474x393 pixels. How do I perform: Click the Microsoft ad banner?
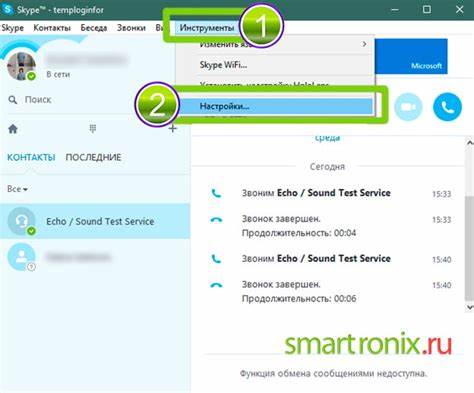[411, 56]
